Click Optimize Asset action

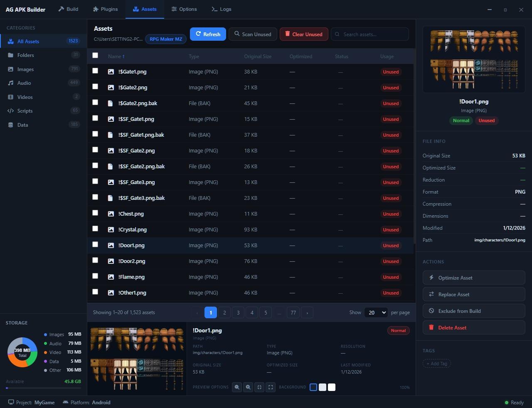474,278
